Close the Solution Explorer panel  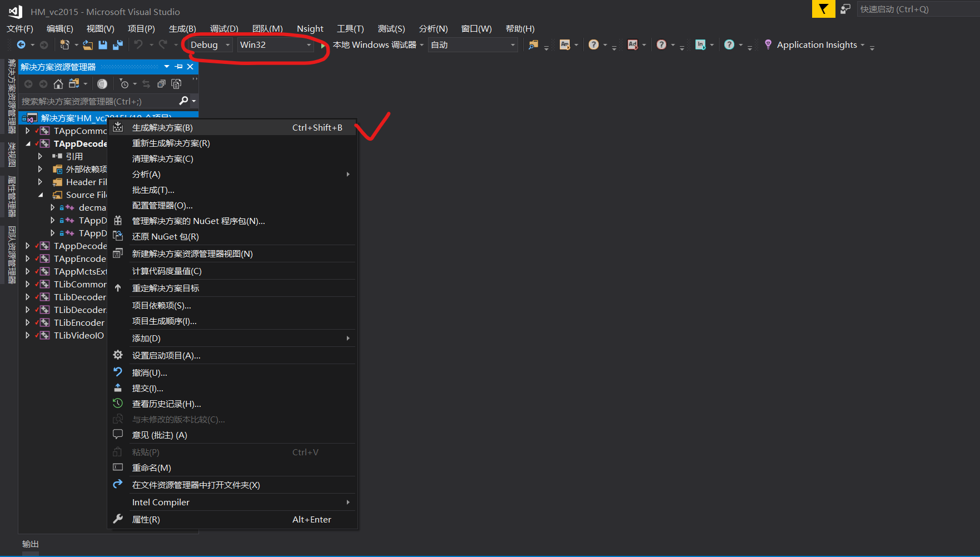click(190, 67)
